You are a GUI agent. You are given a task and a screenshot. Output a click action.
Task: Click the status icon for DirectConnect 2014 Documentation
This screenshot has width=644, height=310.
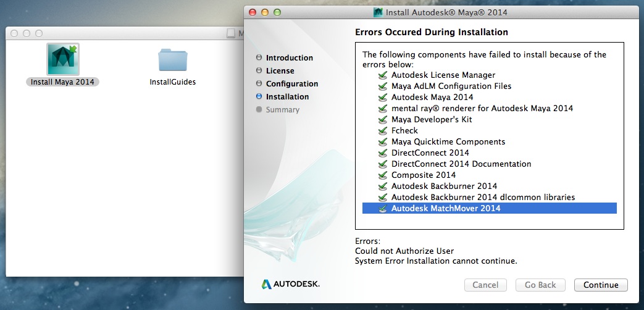[x=383, y=164]
